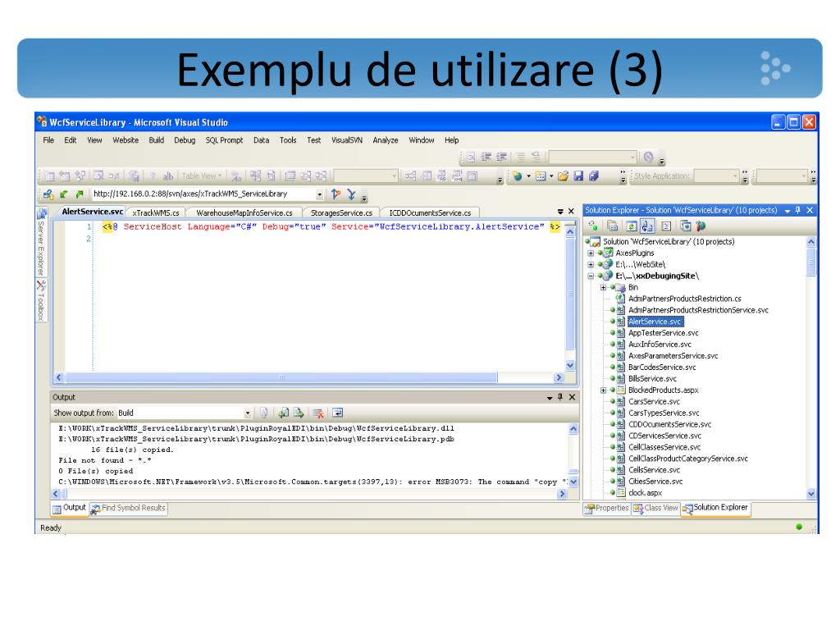This screenshot has height=630, width=840.
Task: Click the New Web Site toolbar icon
Action: tap(517, 176)
